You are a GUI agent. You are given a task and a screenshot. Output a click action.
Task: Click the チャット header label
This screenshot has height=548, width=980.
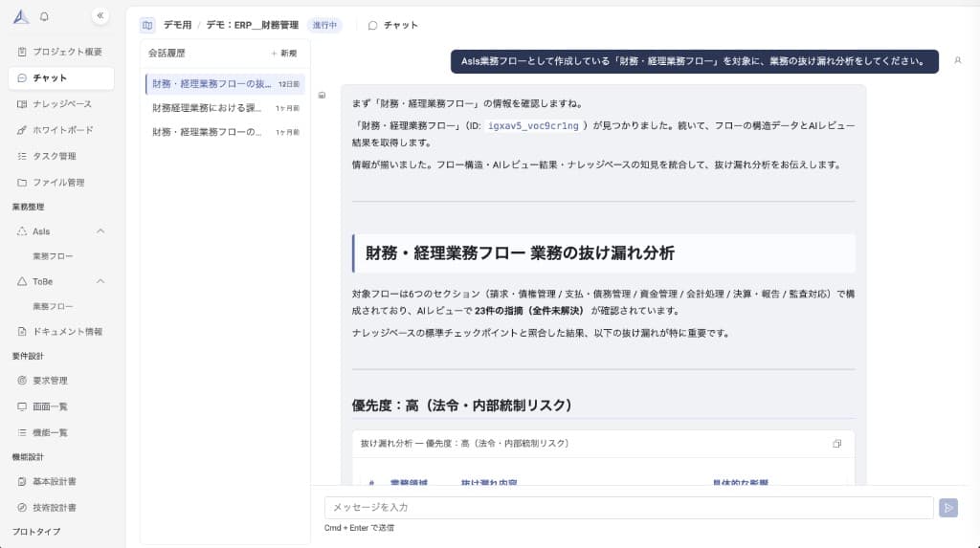pyautogui.click(x=401, y=26)
